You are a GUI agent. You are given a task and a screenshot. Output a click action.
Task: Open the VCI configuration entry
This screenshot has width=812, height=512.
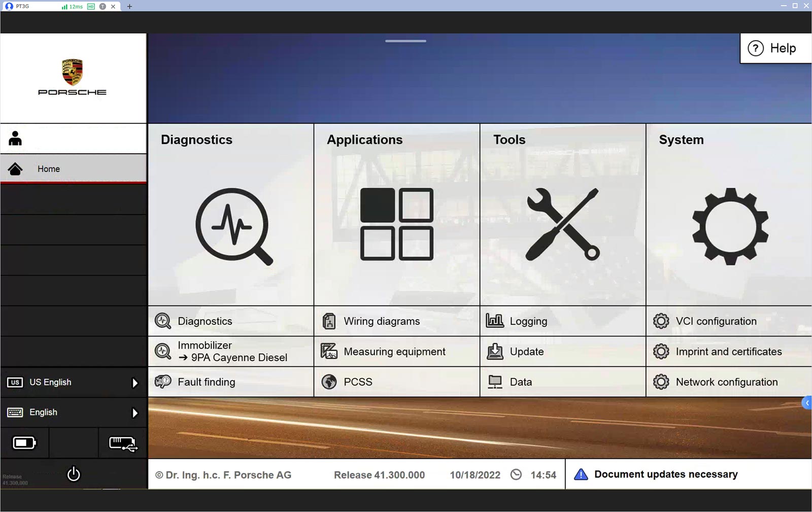729,321
